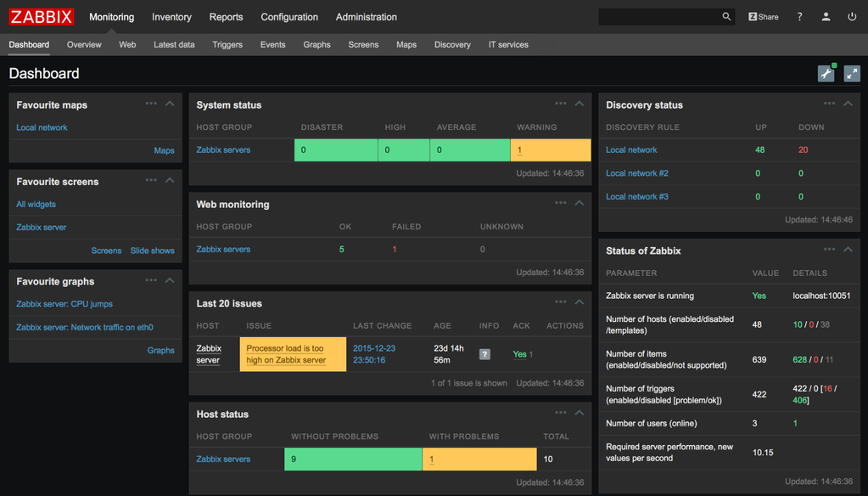The image size is (868, 496).
Task: Click the search magnifier icon
Action: pyautogui.click(x=726, y=16)
